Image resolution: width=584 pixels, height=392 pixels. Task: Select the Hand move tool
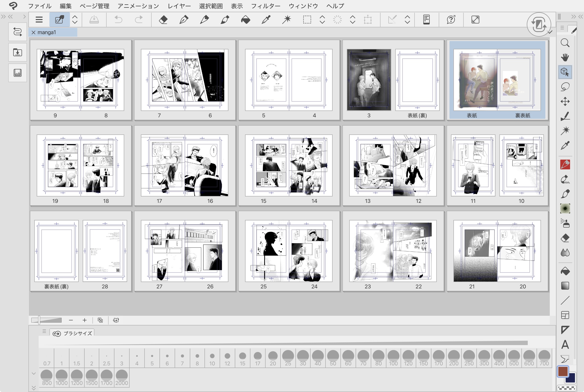[565, 57]
